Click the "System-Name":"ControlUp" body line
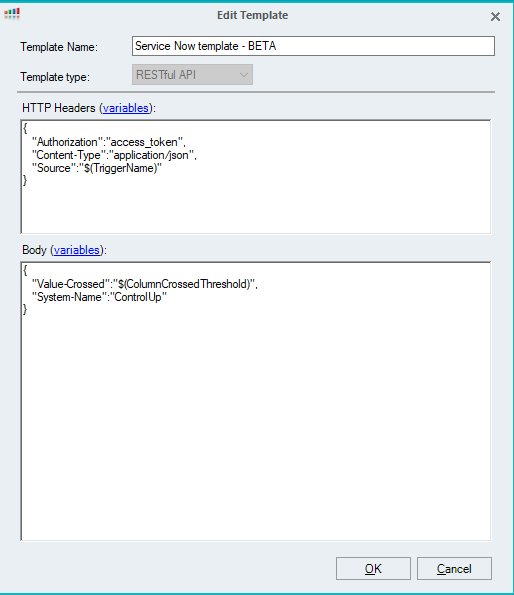Viewport: 514px width, 595px height. click(99, 297)
